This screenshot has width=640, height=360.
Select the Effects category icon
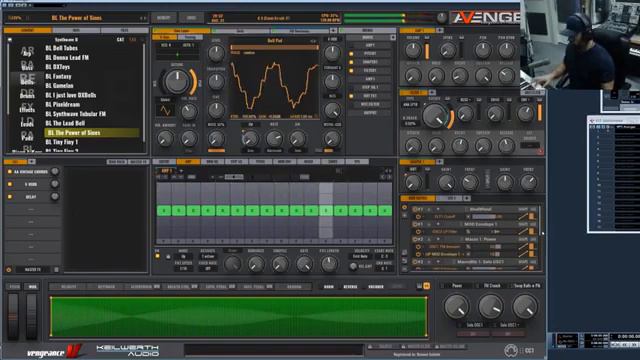click(x=27, y=108)
